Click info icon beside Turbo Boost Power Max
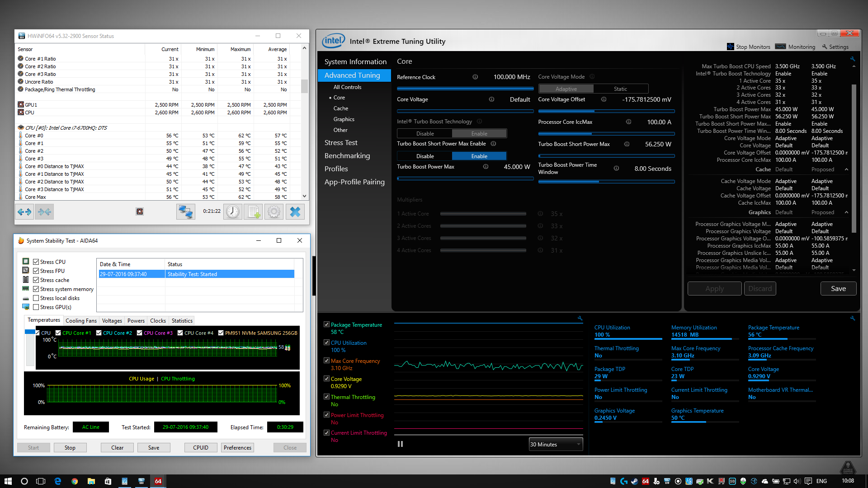Viewport: 868px width, 488px height. coord(486,167)
